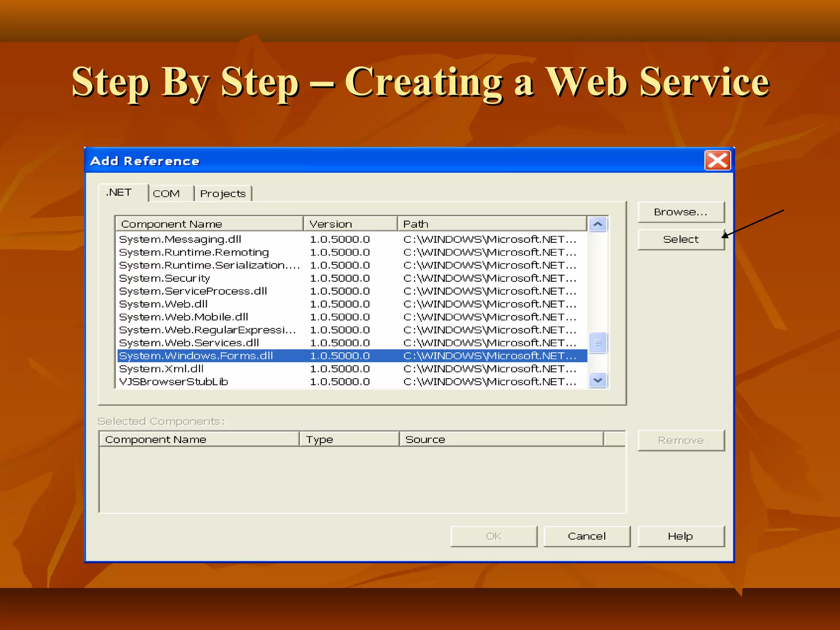840x630 pixels.
Task: Select the System.Web.RegularExpressi... row
Action: pos(352,330)
